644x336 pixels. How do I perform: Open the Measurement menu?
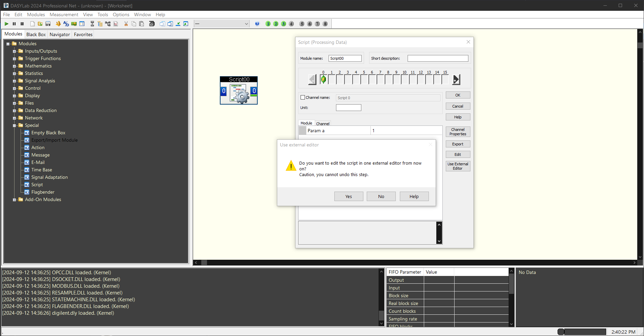click(64, 15)
